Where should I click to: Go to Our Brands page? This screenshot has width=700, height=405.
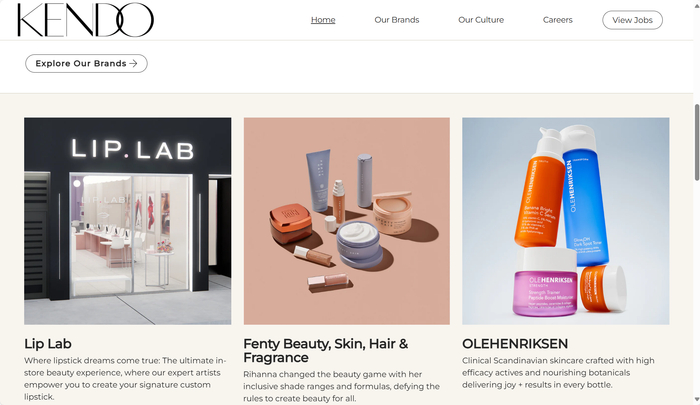396,20
